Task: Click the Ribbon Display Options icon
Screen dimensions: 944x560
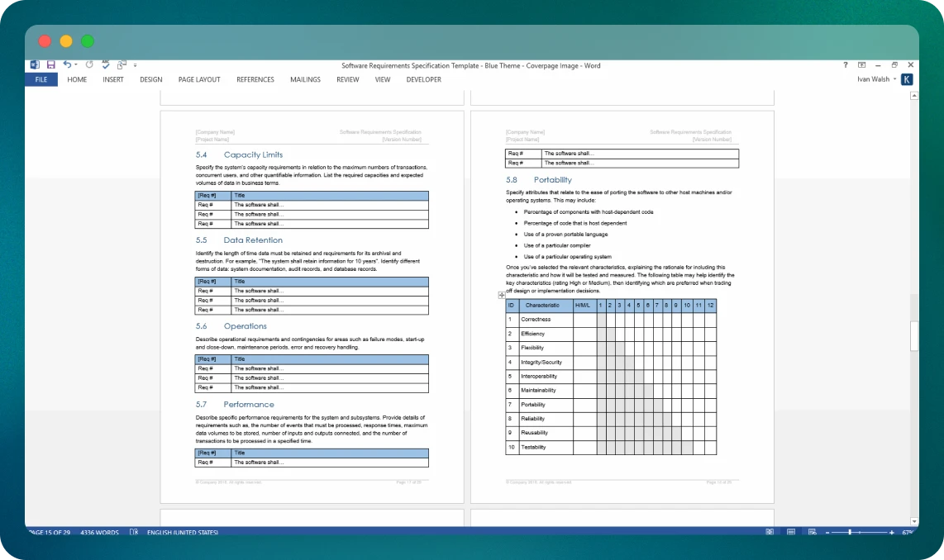Action: tap(861, 65)
